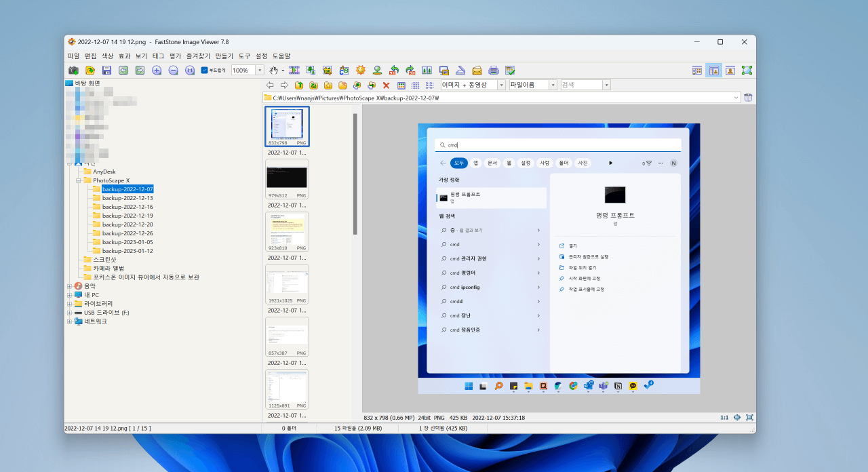Rotate the image left
The image size is (868, 472).
pyautogui.click(x=394, y=70)
